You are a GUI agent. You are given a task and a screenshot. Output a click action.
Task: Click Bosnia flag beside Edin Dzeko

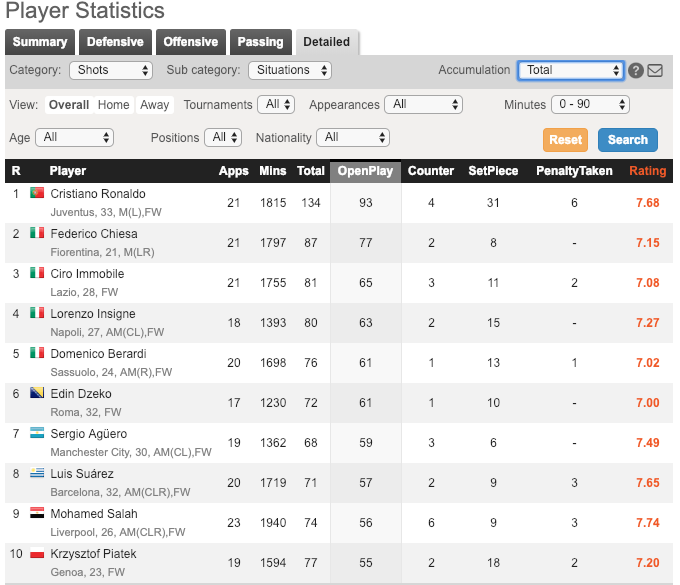38,393
